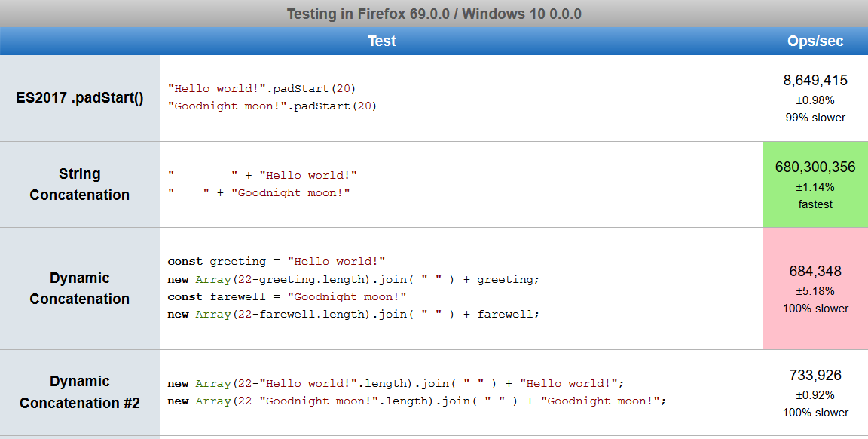The width and height of the screenshot is (868, 439).
Task: Click the ±5.18% margin text
Action: 815,291
